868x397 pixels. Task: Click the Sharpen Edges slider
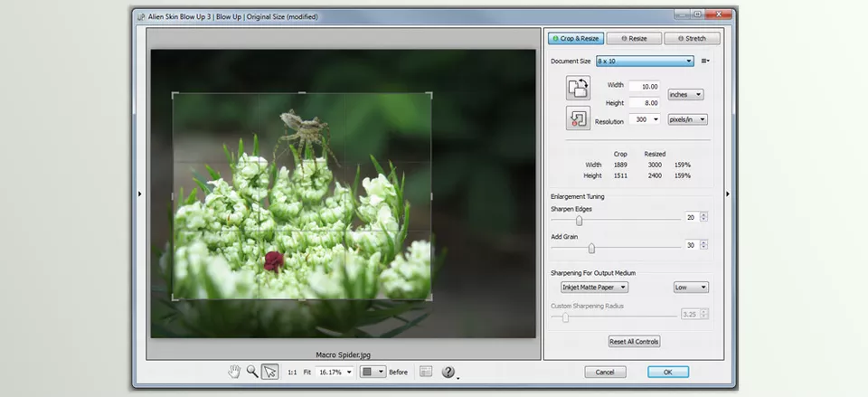tap(580, 218)
